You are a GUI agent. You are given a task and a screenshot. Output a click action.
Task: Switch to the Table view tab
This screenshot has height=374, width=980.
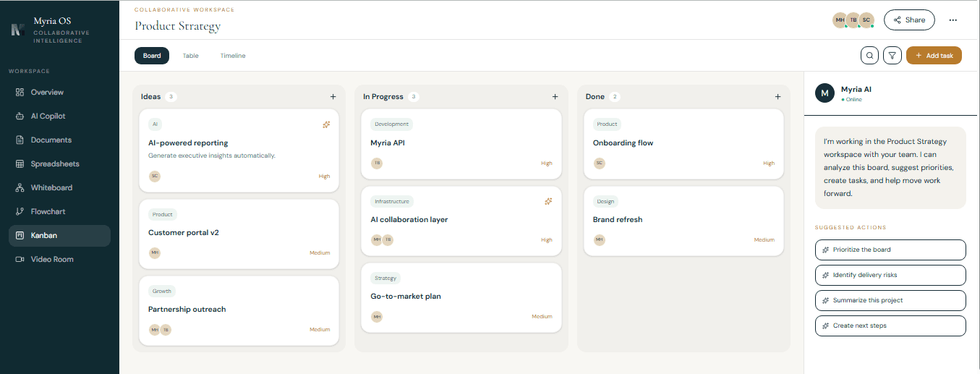click(x=191, y=56)
